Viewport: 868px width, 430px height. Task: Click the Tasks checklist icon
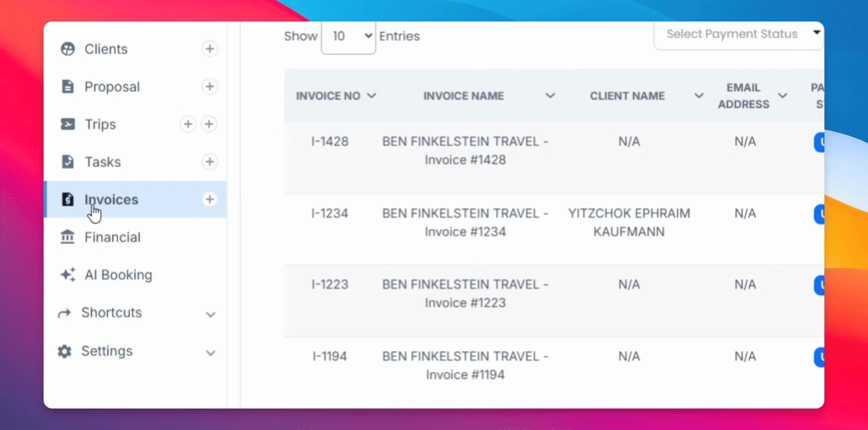[68, 162]
